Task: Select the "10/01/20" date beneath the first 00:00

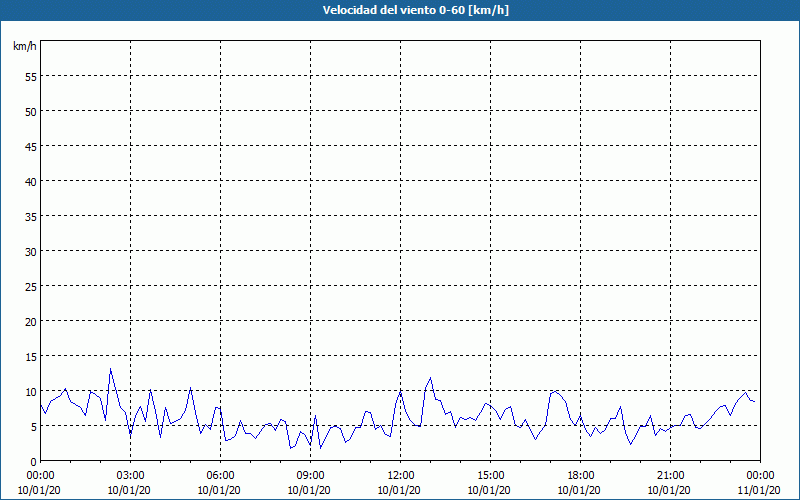Action: coord(39,490)
